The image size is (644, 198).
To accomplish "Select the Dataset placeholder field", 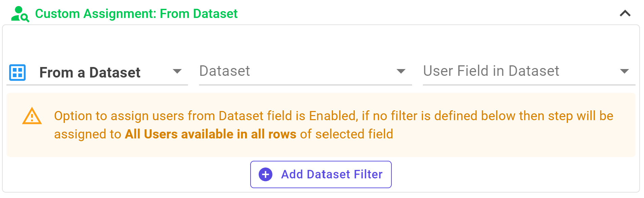I will coord(305,72).
